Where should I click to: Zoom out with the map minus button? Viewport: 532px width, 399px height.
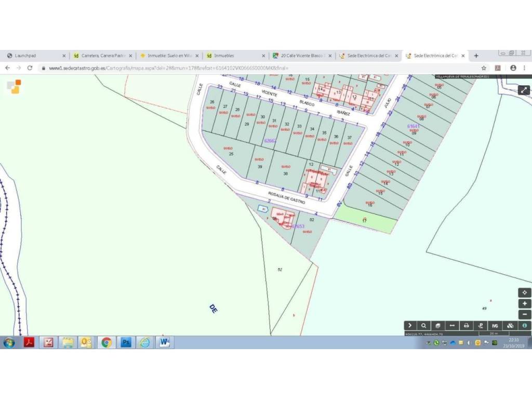(x=525, y=314)
